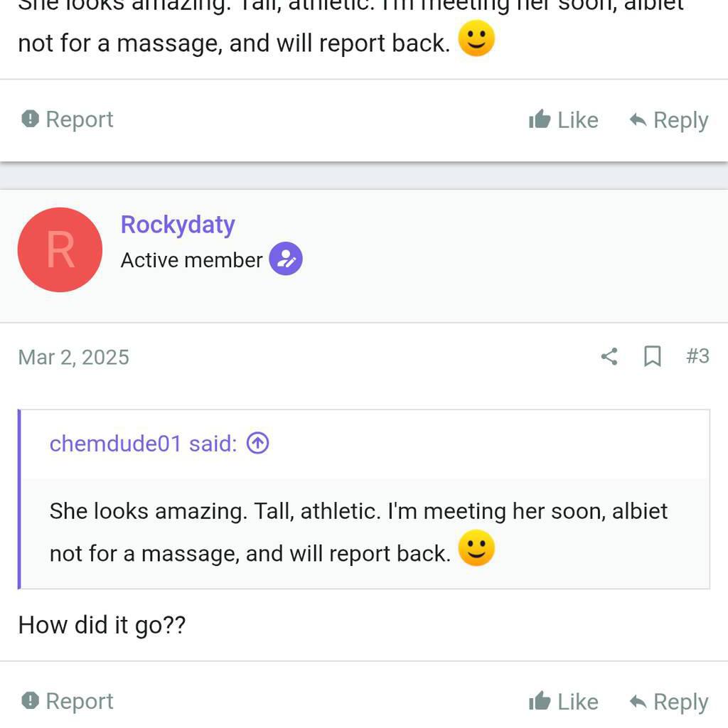Like Rockydaty's "How did it go??" post
728x728 pixels.
(x=564, y=702)
